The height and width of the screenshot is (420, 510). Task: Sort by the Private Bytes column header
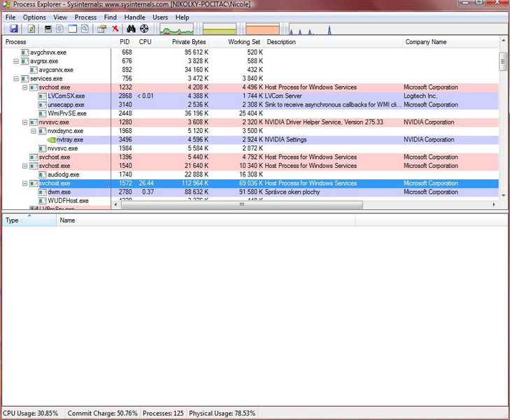tap(189, 42)
